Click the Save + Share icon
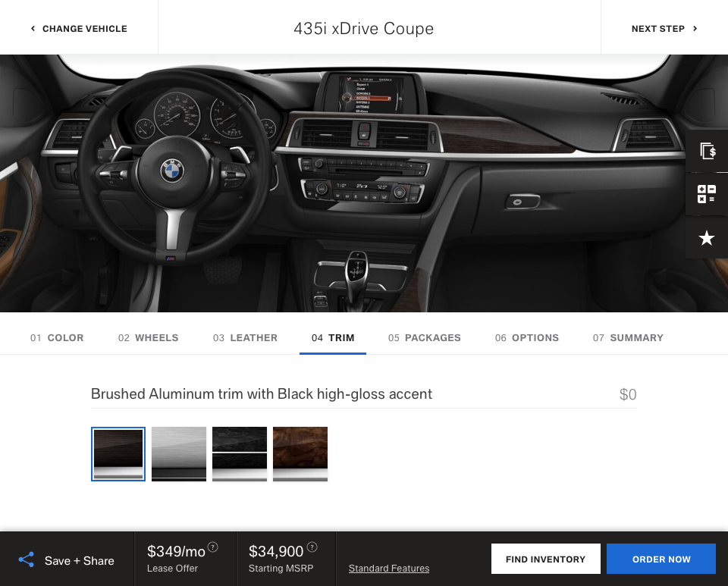The width and height of the screenshot is (728, 586). click(x=27, y=559)
